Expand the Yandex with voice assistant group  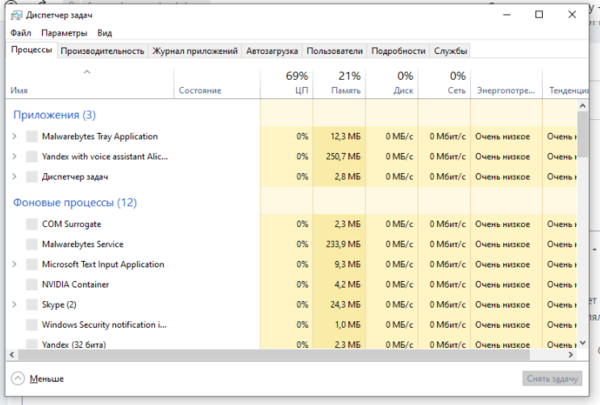click(14, 156)
